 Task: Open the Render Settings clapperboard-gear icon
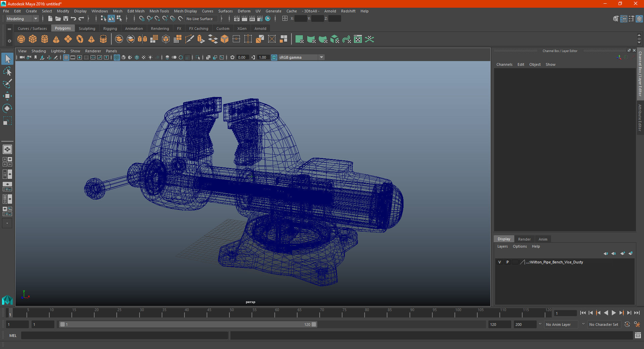(x=260, y=19)
